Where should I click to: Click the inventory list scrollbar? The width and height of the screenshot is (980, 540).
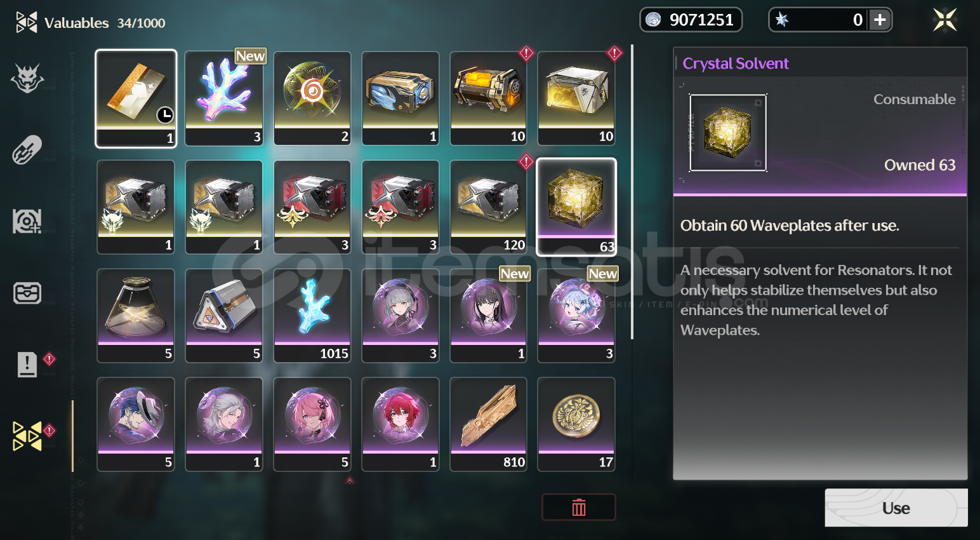pos(632,192)
